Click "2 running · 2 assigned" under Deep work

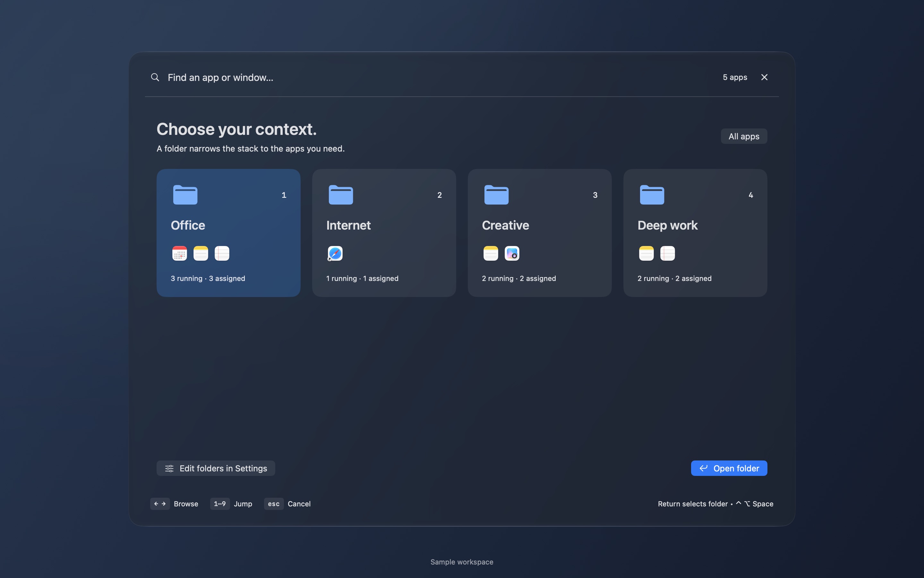pyautogui.click(x=674, y=278)
